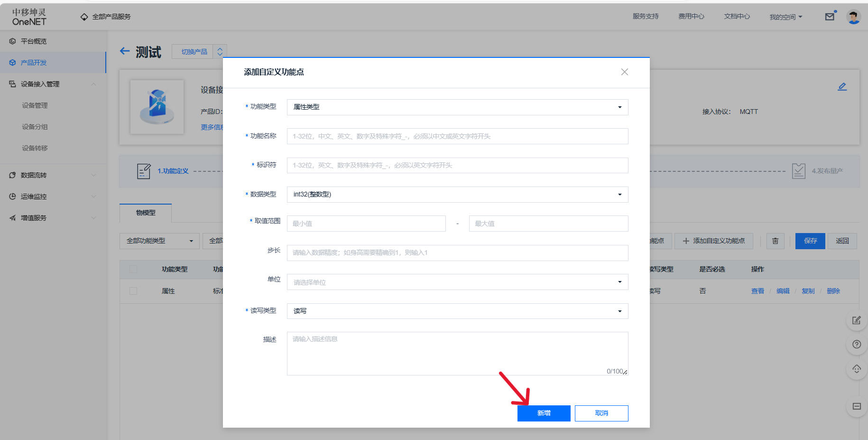Open the floating help question-mark icon
This screenshot has width=868, height=440.
click(x=856, y=344)
